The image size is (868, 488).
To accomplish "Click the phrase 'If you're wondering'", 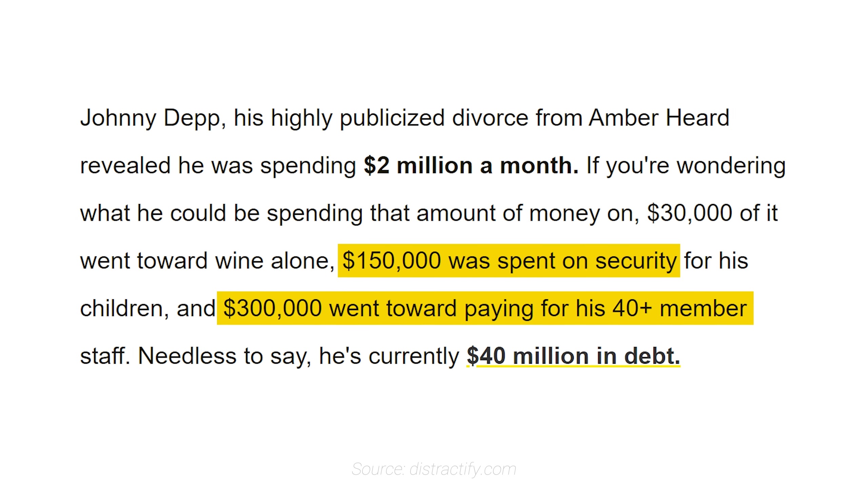I will click(x=686, y=166).
